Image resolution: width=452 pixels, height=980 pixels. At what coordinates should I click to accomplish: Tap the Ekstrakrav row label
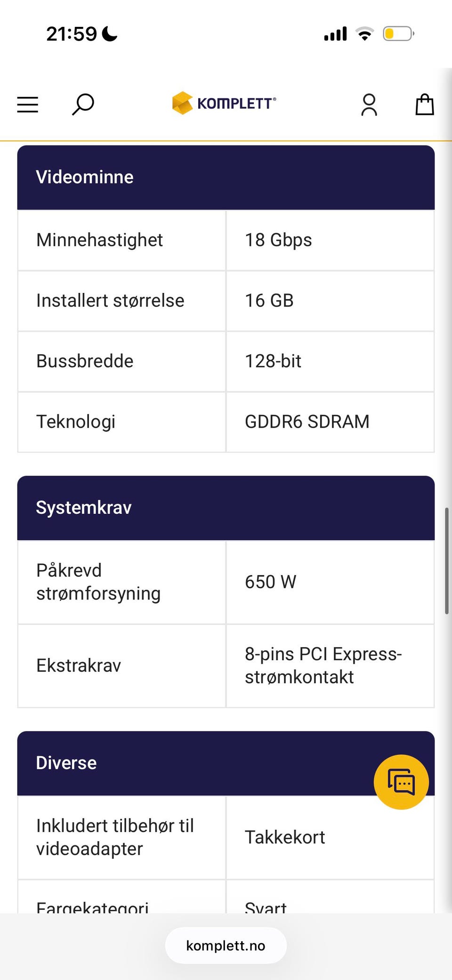coord(79,666)
